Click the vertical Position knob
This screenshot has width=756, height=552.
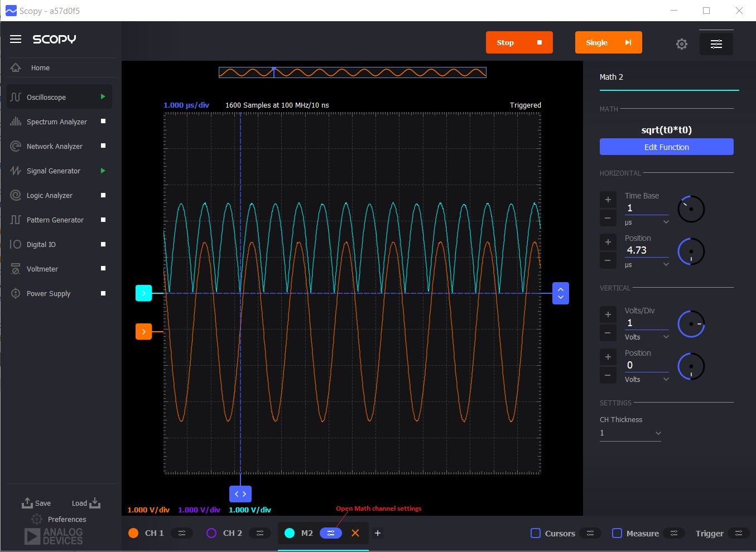point(691,366)
